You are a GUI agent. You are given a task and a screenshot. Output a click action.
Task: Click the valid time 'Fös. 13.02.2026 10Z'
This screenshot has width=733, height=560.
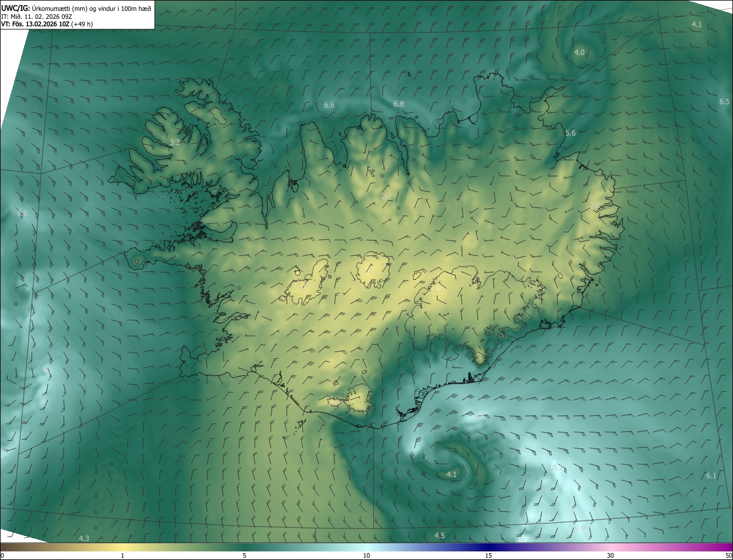pyautogui.click(x=40, y=24)
